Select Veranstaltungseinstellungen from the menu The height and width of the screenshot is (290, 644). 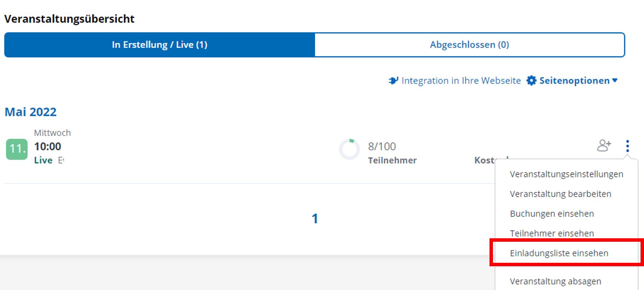click(566, 174)
